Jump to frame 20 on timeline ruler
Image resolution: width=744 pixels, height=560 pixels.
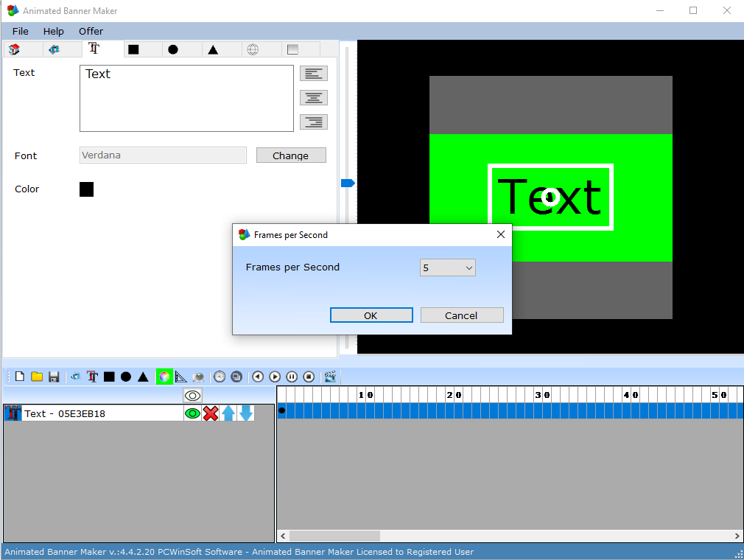pyautogui.click(x=454, y=395)
